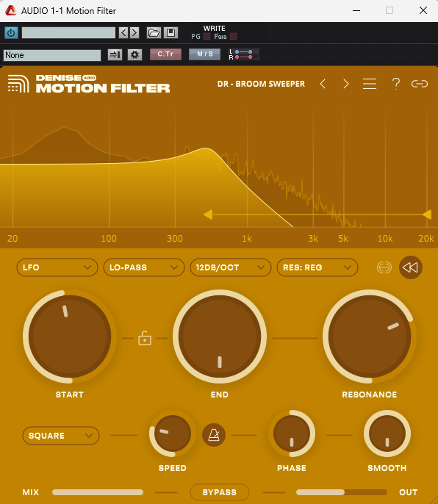Image resolution: width=438 pixels, height=504 pixels.
Task: Click the right sweep range arrow marker
Action: click(427, 215)
